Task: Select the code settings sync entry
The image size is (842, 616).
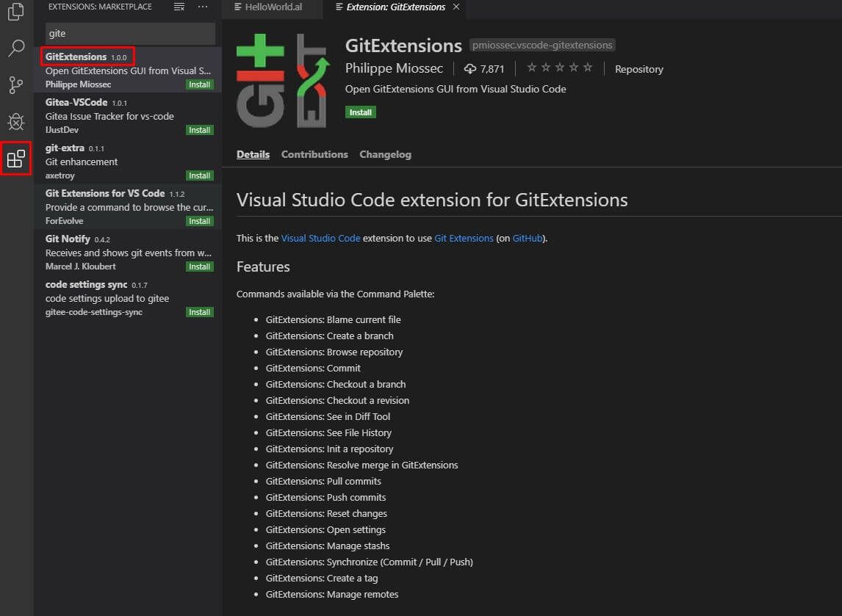Action: (x=128, y=298)
